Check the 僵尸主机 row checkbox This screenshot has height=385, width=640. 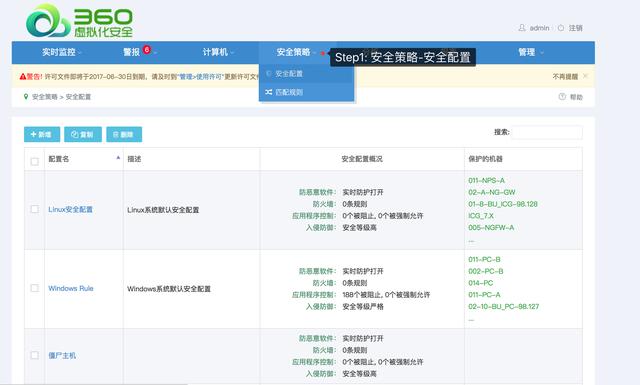[35, 355]
